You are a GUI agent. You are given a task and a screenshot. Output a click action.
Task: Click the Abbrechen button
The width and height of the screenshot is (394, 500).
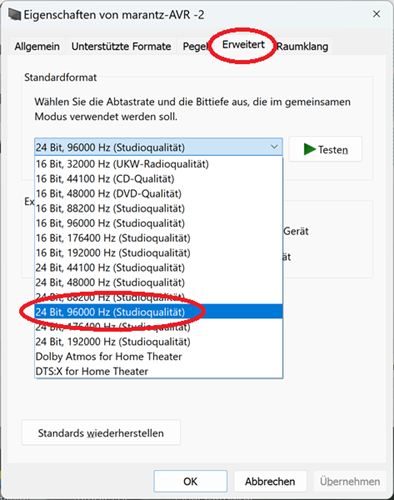(x=270, y=481)
